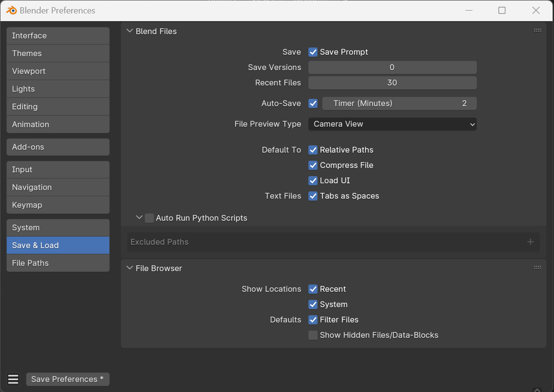Toggle the System locations checkbox
Viewport: 554px width, 392px height.
(313, 305)
